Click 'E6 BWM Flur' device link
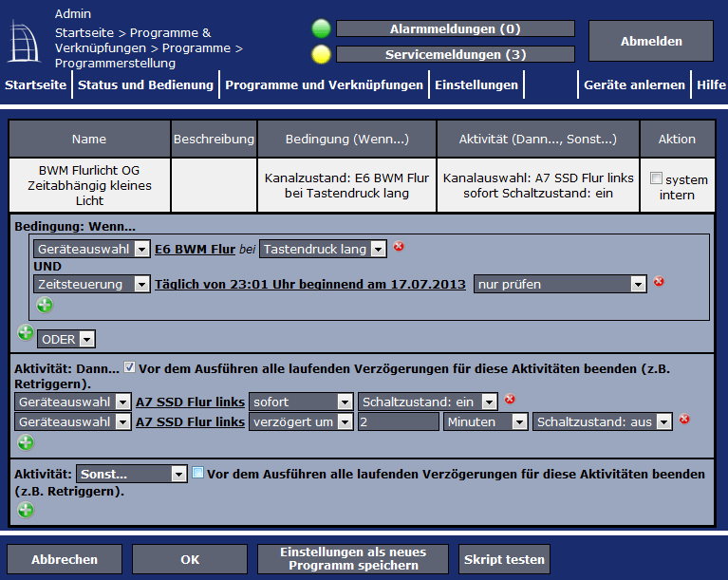Screen dimensions: 728x580 click(x=195, y=249)
